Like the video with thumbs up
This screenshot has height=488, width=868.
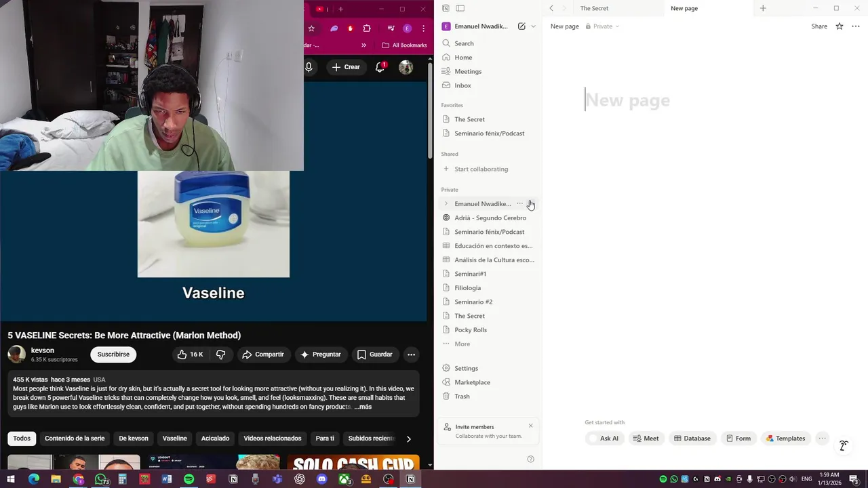(189, 354)
